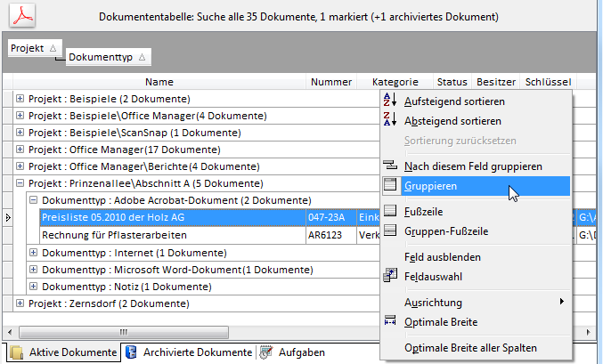Click the Projekt grouping field button
The image size is (603, 364).
[x=33, y=48]
